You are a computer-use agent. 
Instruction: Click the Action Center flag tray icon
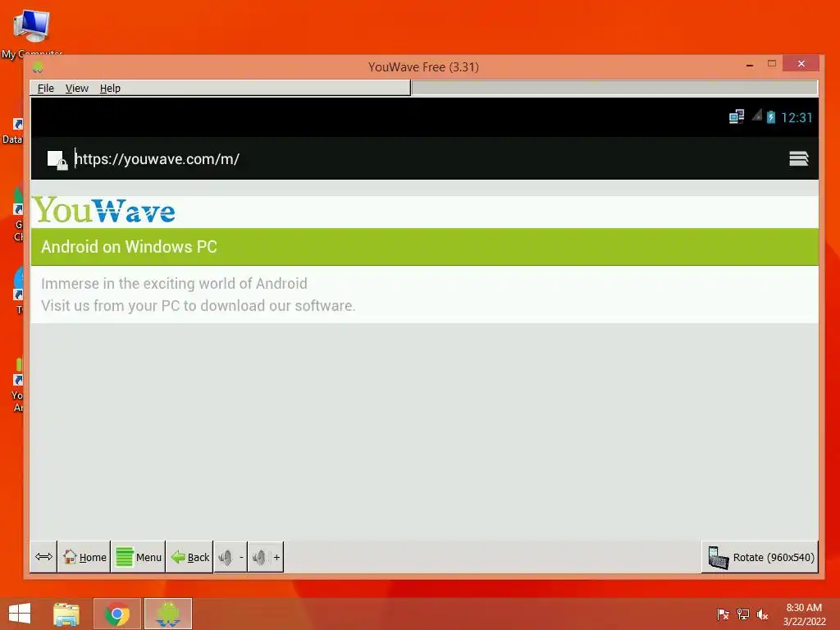(723, 614)
